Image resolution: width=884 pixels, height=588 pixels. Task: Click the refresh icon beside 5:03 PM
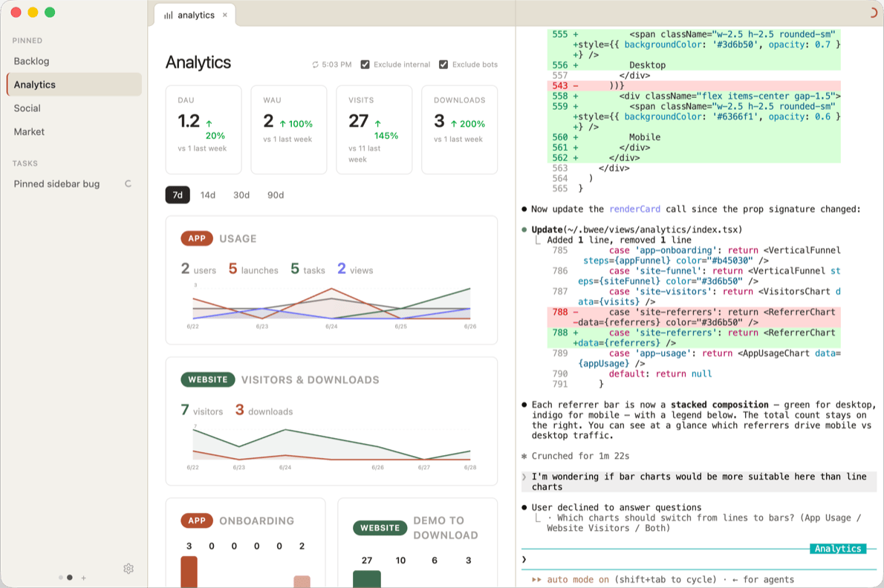point(316,65)
